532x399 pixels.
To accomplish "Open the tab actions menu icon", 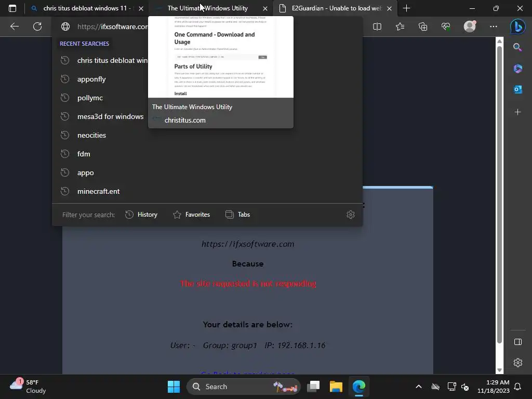I will [x=12, y=8].
